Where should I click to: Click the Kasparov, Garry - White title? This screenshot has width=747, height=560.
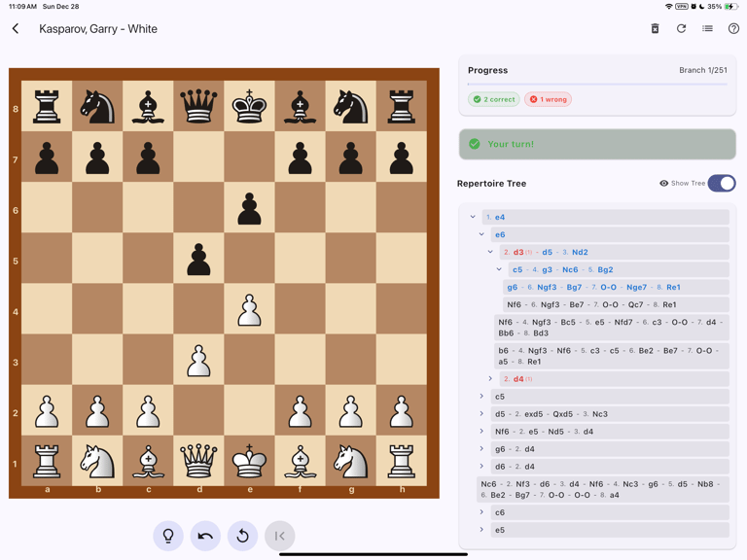pyautogui.click(x=98, y=28)
